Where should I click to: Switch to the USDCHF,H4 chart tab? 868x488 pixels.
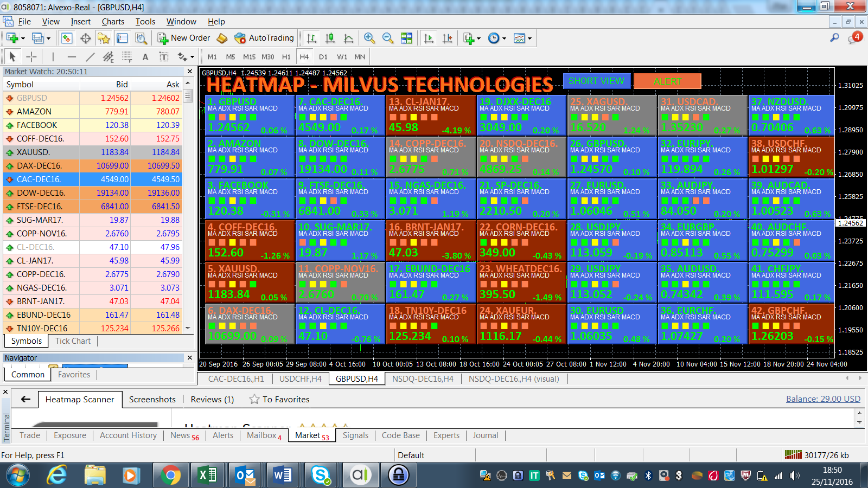[x=301, y=379]
